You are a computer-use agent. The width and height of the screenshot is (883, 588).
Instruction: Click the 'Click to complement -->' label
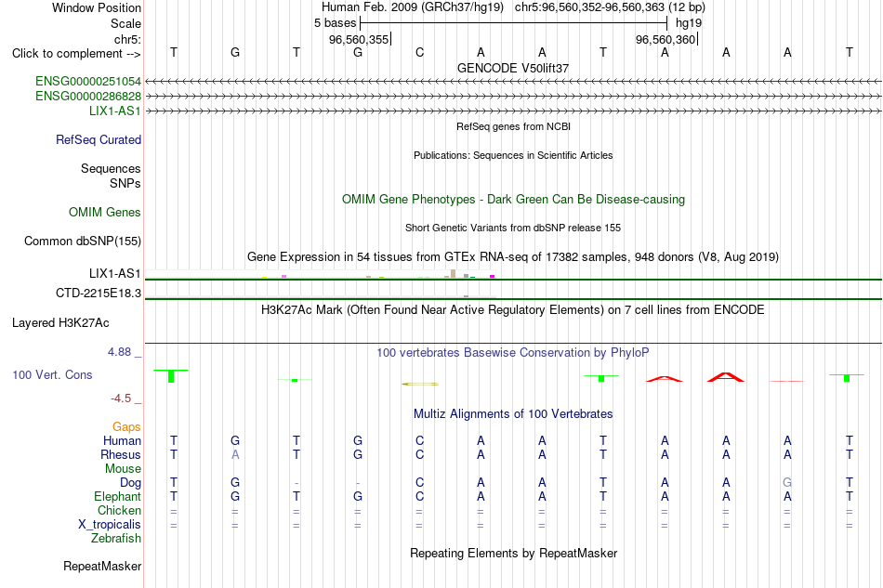click(x=76, y=54)
